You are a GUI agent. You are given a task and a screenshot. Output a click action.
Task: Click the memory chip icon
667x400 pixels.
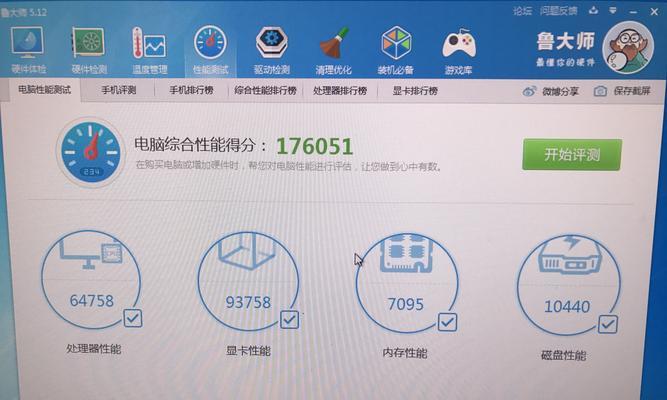(406, 253)
